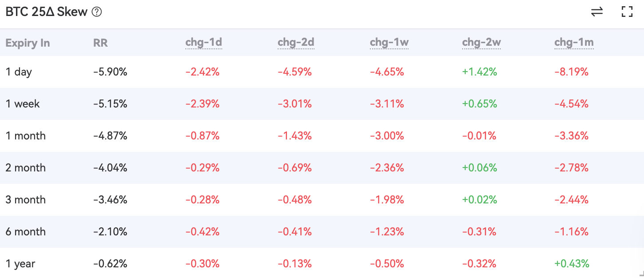Expand the widget to fullscreen
The width and height of the screenshot is (644, 278).
pos(627,12)
